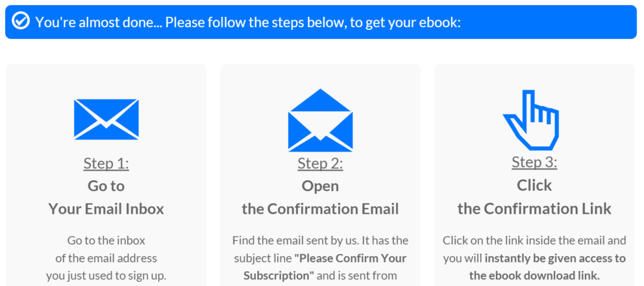Click the 'Open the Confirmation Email' heading
This screenshot has width=644, height=286.
320,198
